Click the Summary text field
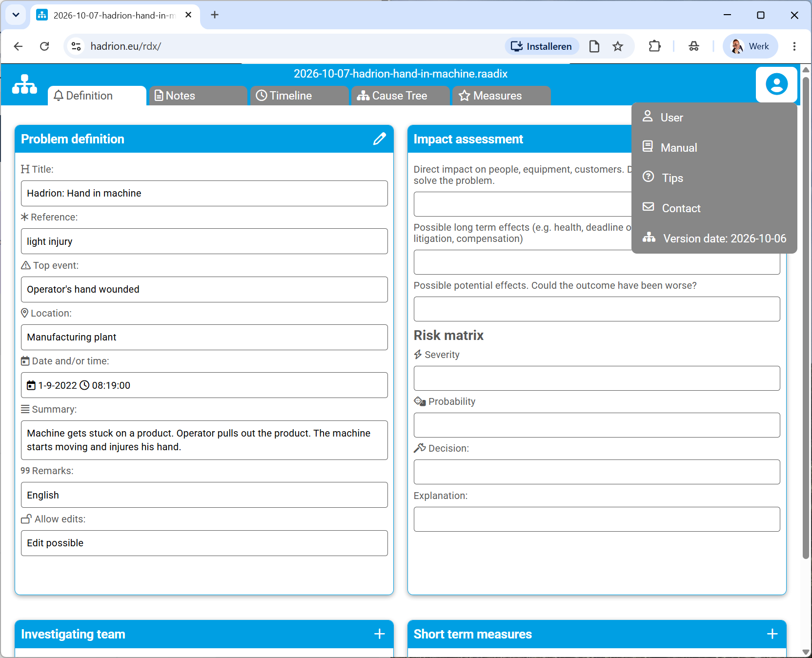Screen dimensions: 812x658 [204, 440]
